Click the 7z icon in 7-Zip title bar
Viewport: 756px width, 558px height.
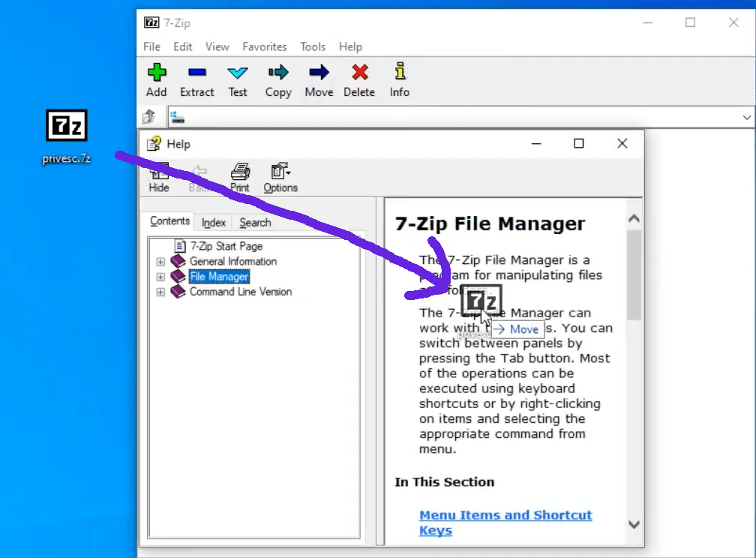coord(151,22)
